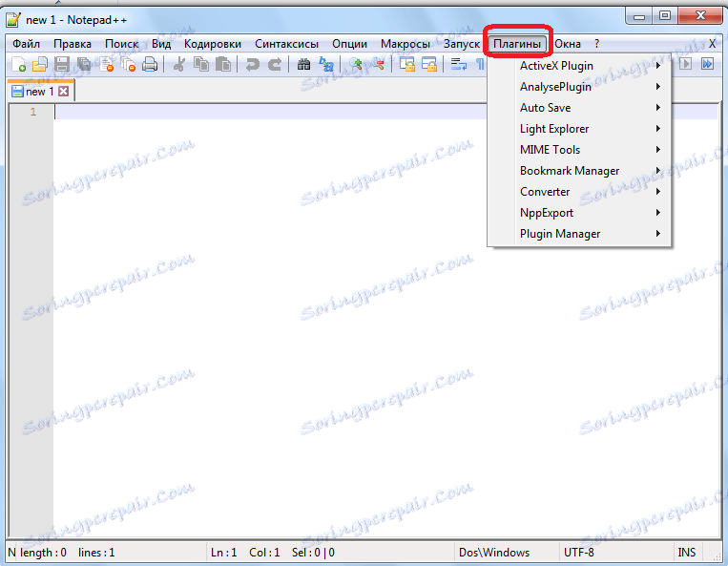This screenshot has height=566, width=728.
Task: Click the Ln : 1 status field
Action: (224, 552)
